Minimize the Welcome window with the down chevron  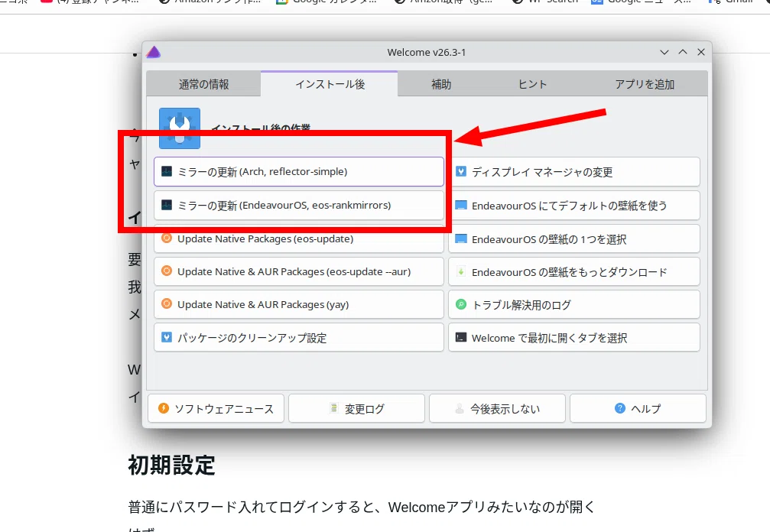(664, 52)
